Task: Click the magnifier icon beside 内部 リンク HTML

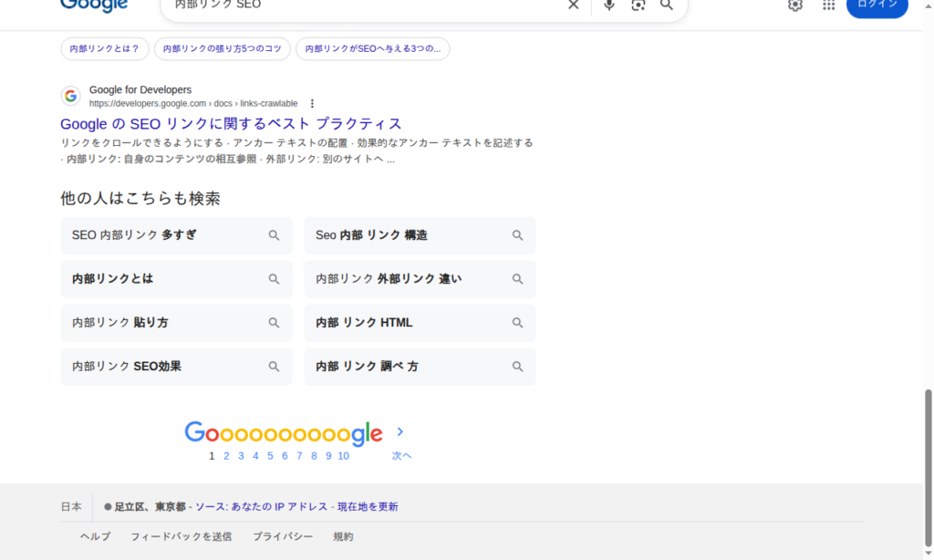Action: [x=517, y=323]
